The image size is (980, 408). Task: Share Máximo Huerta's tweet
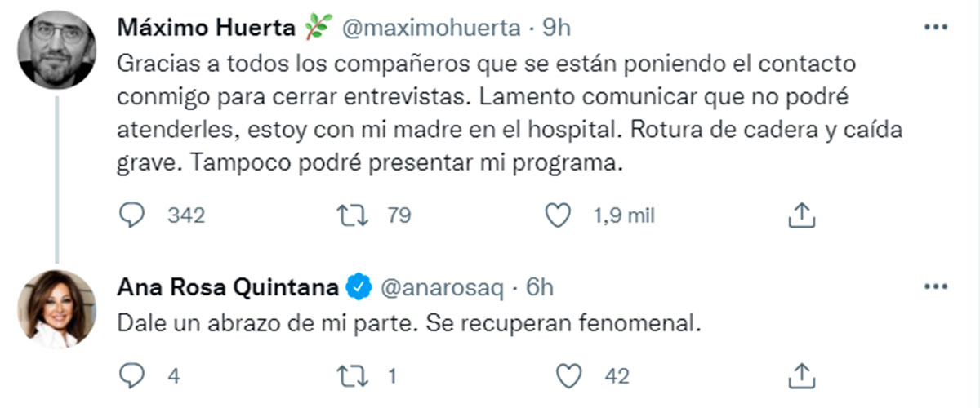801,215
